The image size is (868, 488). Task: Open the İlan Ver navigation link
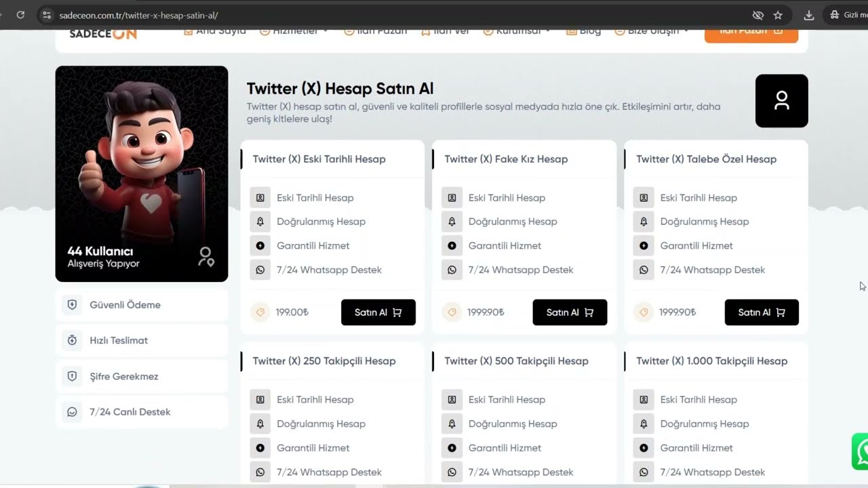click(x=445, y=31)
